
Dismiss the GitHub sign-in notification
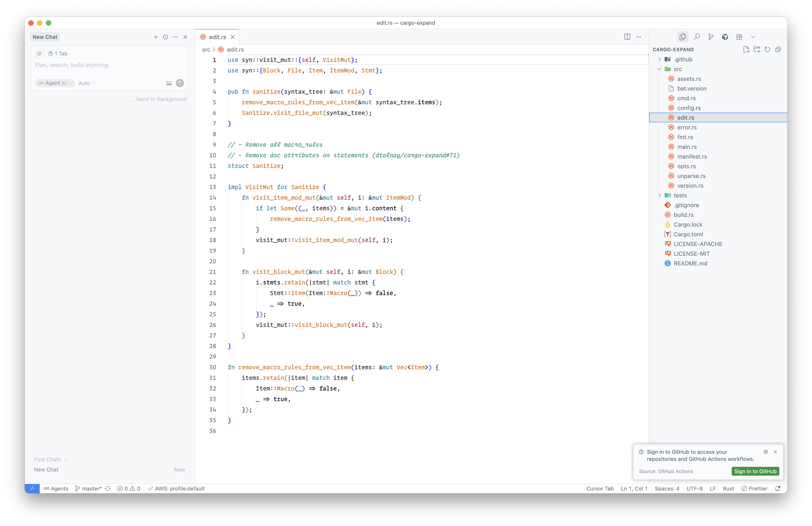coord(775,452)
